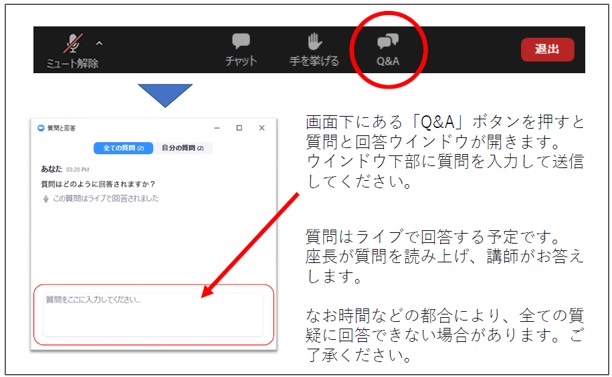Click the question input field 質問をここに入力してください
The image size is (612, 377).
153,315
